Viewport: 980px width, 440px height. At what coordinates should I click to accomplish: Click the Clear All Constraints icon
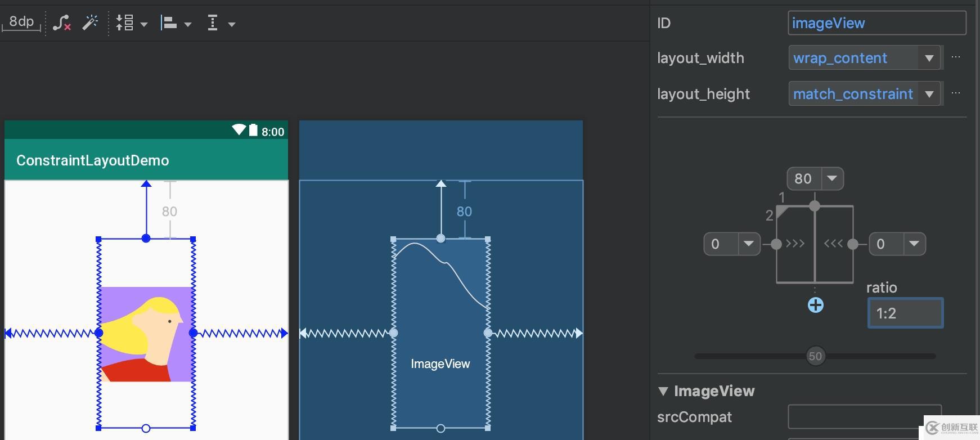(62, 23)
